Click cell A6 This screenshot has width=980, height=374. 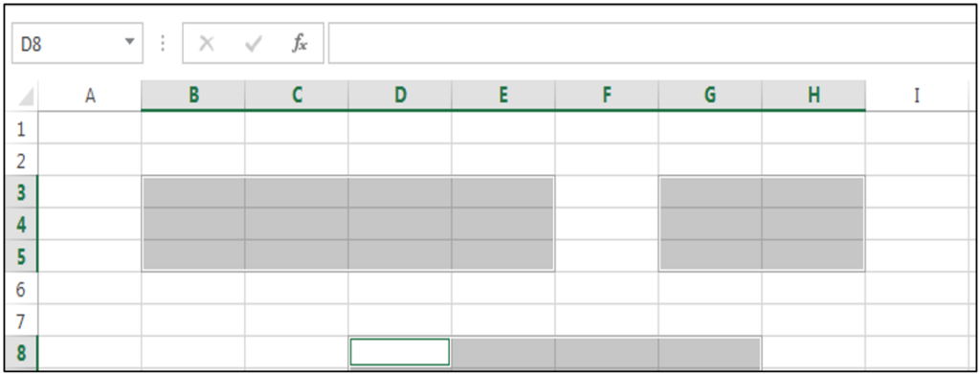tap(90, 288)
